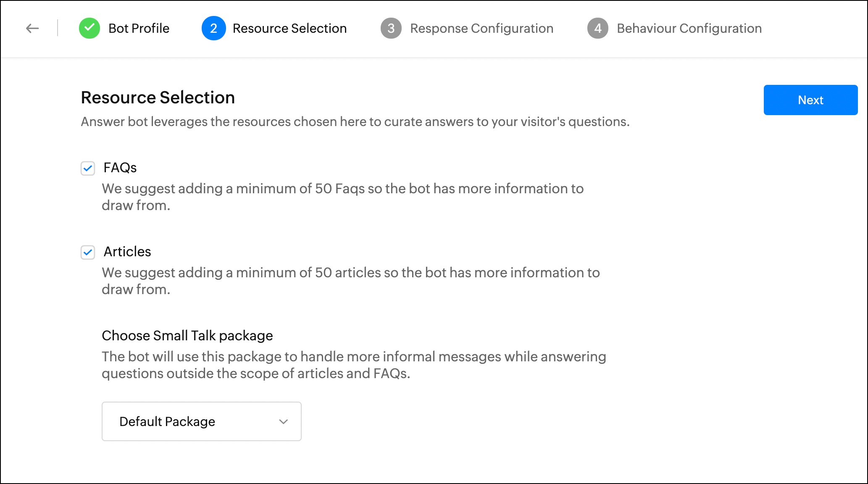868x484 pixels.
Task: Click the Resource Selection page heading
Action: click(x=158, y=97)
